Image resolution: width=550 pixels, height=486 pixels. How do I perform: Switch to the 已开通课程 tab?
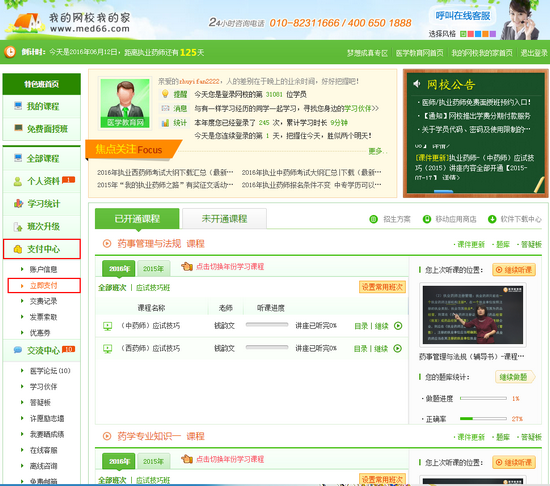(137, 219)
